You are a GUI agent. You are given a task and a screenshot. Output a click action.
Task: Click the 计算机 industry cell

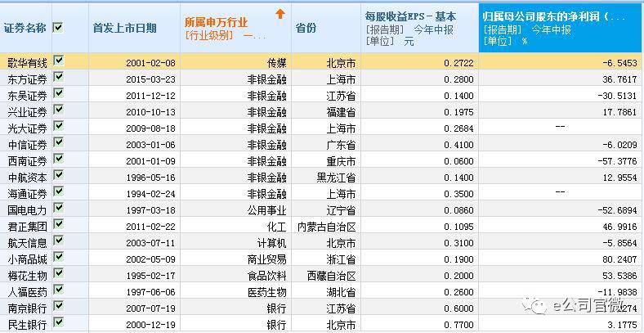pos(271,243)
